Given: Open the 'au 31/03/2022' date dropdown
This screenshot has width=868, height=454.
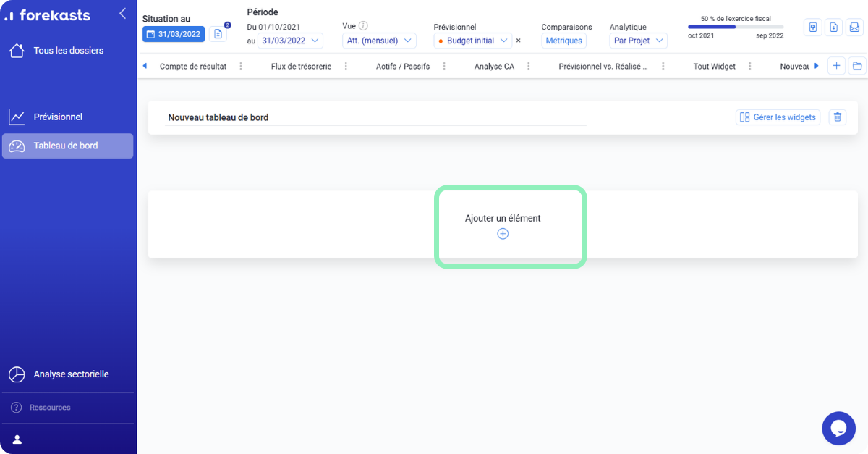Looking at the screenshot, I should [289, 41].
